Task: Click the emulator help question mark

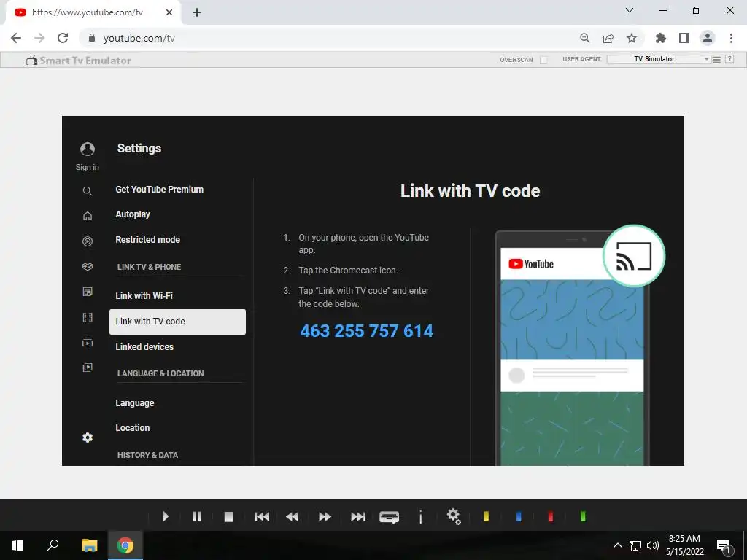Action: pyautogui.click(x=729, y=59)
